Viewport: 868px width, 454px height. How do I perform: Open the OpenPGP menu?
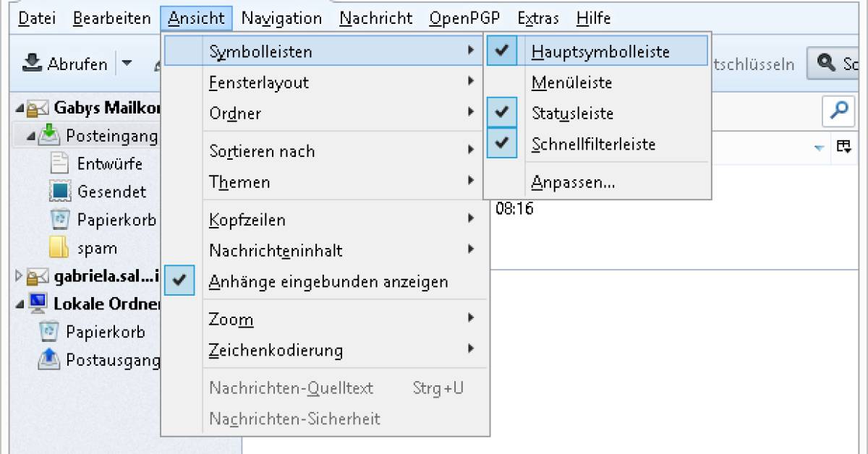pos(464,18)
